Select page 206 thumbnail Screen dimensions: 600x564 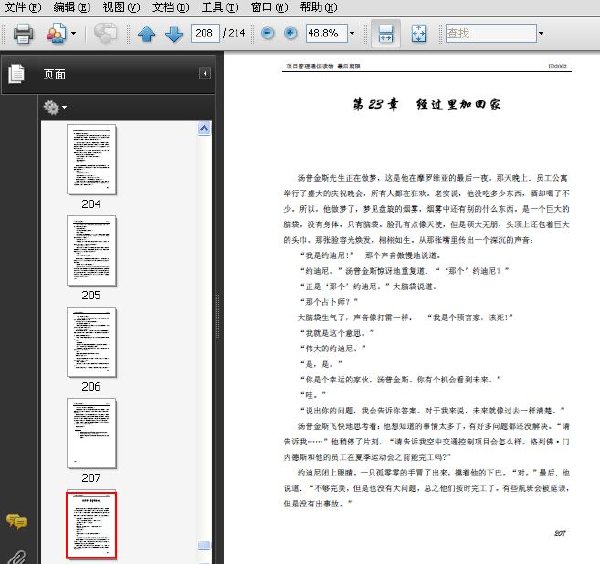[91, 342]
